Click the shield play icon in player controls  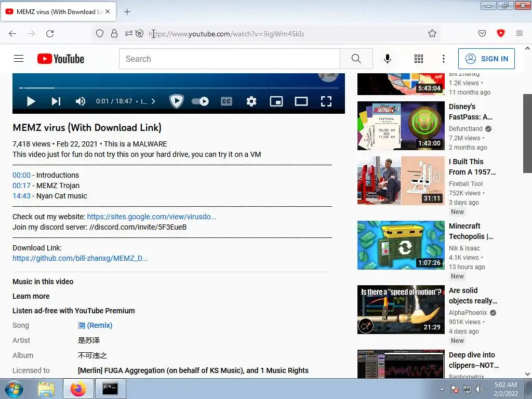point(177,101)
